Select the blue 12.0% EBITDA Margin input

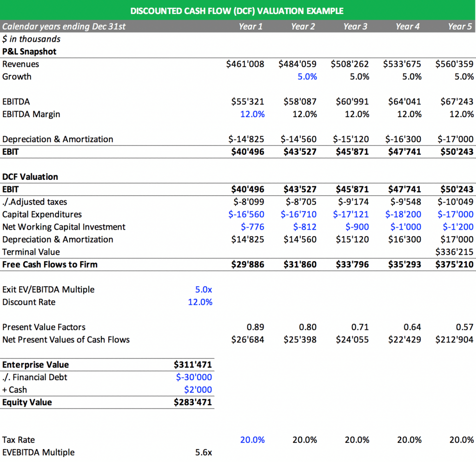[x=252, y=114]
